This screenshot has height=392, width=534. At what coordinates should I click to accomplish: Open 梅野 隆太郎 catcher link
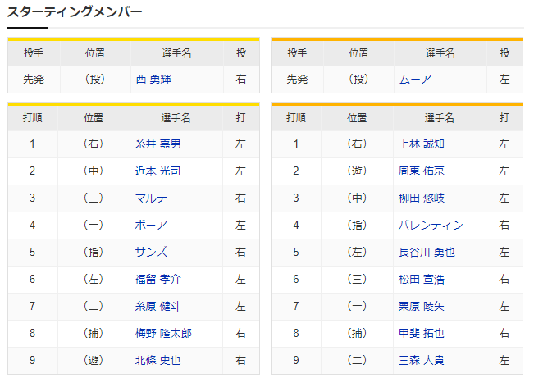[x=163, y=334]
